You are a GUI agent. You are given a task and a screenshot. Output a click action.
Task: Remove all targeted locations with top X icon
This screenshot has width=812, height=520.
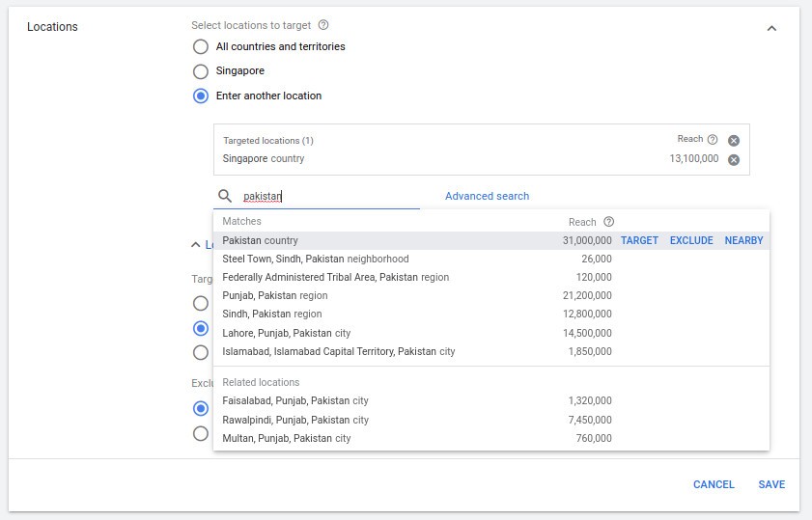tap(734, 140)
